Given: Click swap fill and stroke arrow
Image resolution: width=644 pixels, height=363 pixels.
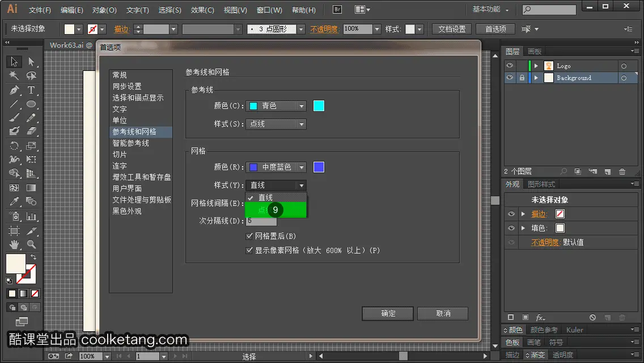Looking at the screenshot, I should pos(33,257).
